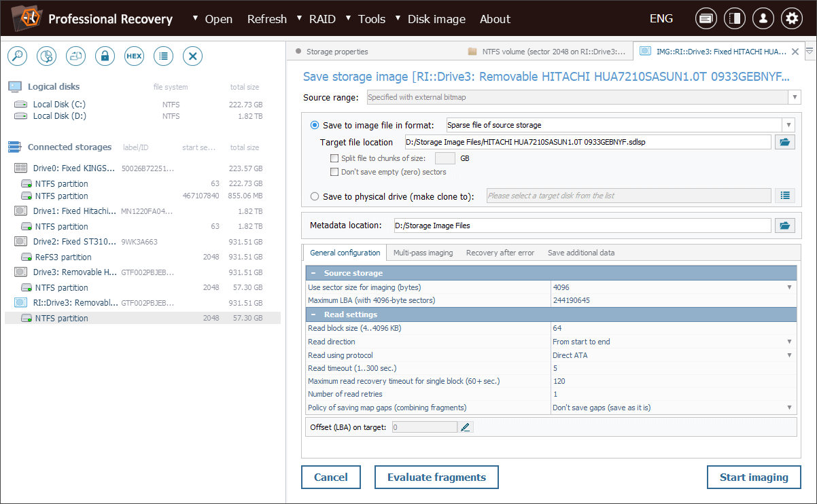Click the target disk list button
The width and height of the screenshot is (817, 504).
coord(785,196)
